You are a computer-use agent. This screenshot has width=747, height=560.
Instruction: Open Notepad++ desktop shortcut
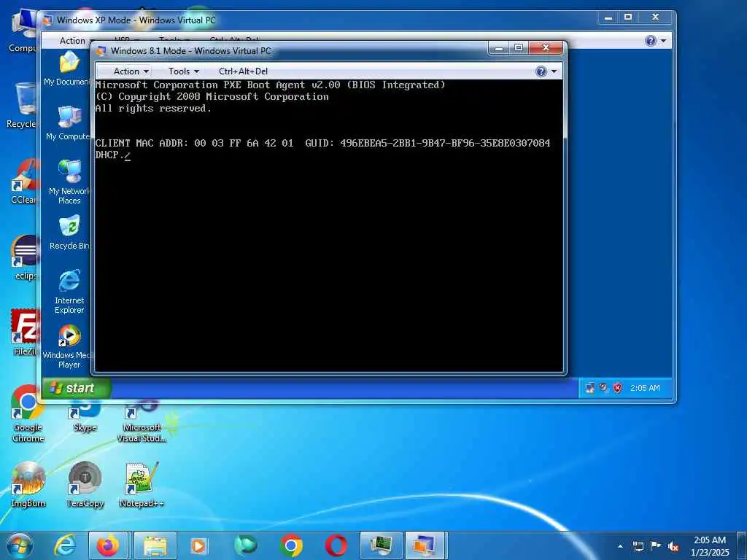click(x=142, y=484)
